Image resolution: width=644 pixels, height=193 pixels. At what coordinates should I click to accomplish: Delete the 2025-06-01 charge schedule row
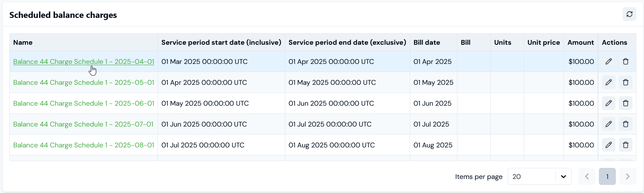coord(625,103)
